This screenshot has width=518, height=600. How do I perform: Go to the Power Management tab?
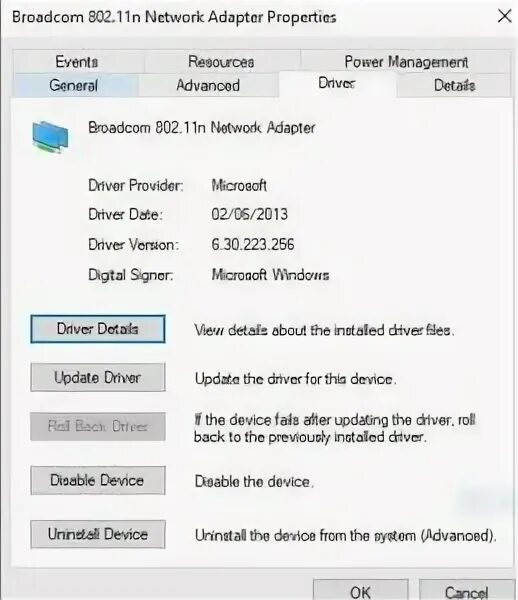click(x=406, y=62)
